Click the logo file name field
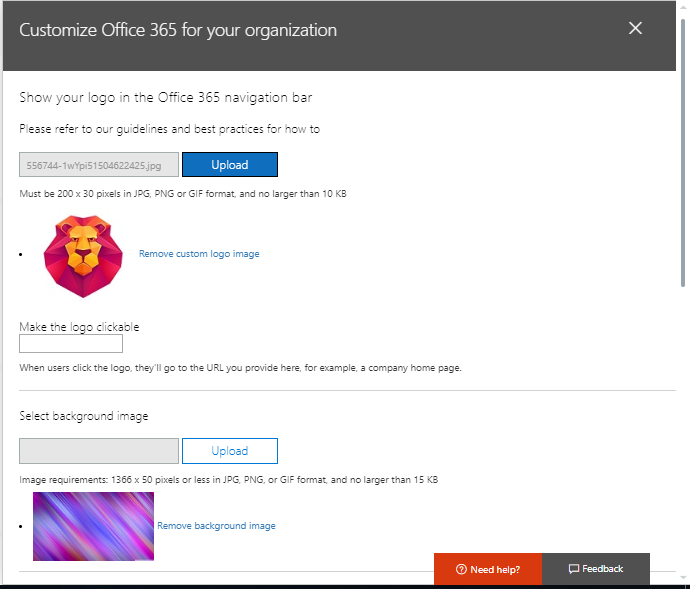 click(x=99, y=164)
